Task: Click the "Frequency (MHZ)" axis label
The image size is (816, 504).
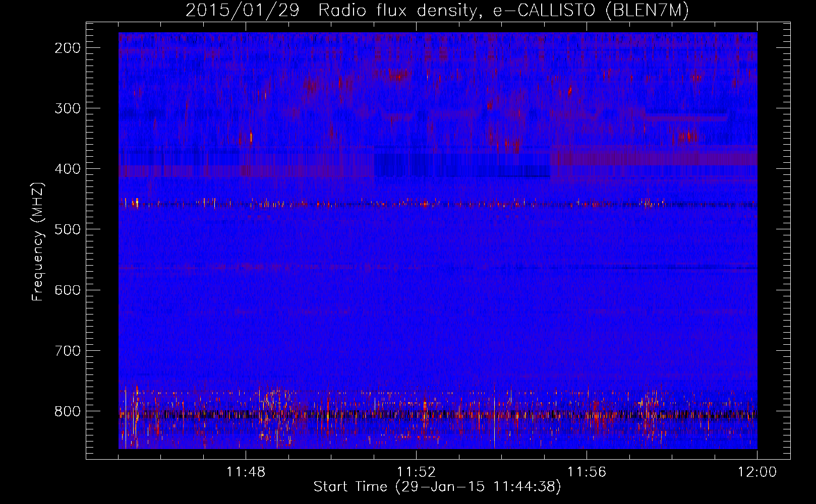Action: [x=38, y=242]
